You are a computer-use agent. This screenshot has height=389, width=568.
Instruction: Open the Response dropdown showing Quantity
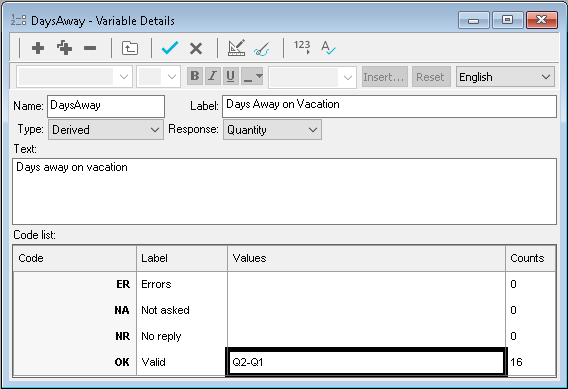[272, 130]
